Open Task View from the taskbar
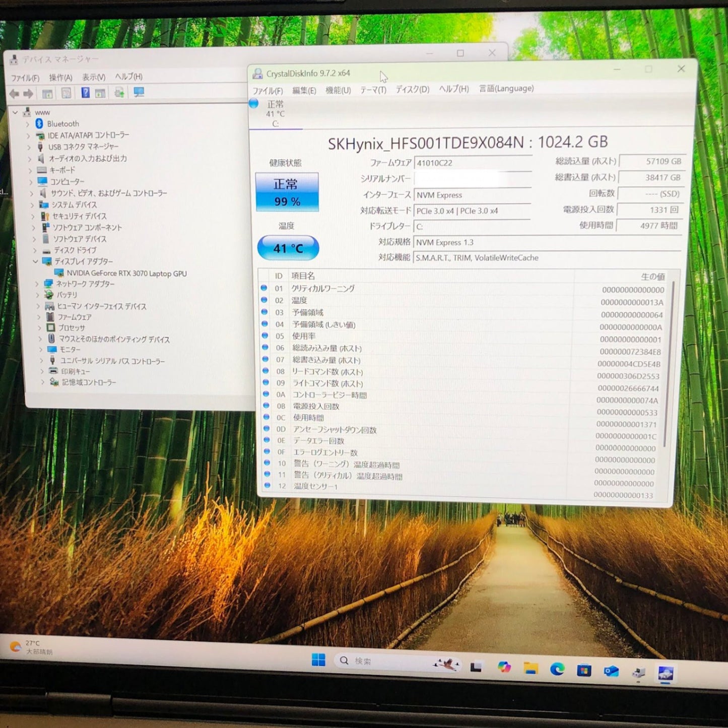This screenshot has width=728, height=728. point(476,667)
